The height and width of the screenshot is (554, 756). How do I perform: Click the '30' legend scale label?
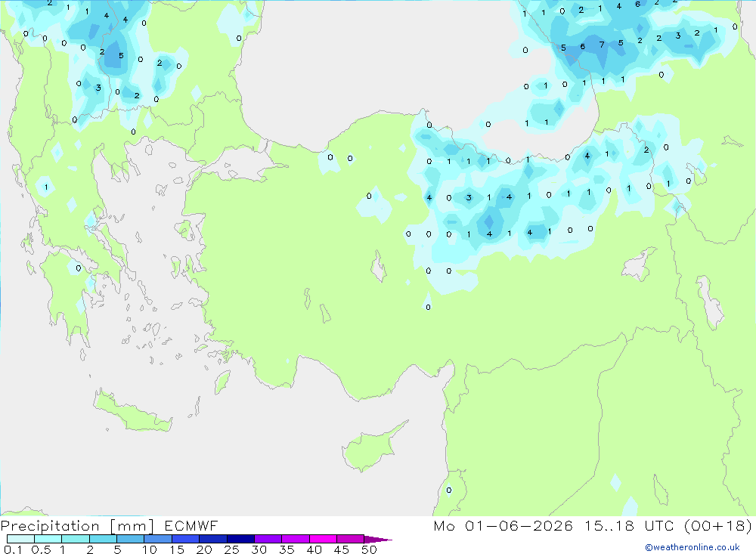(259, 549)
